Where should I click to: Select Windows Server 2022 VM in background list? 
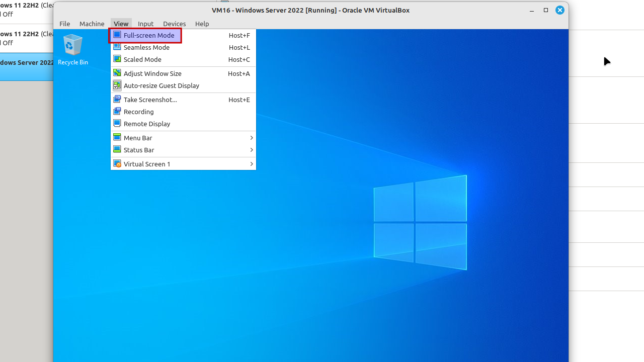27,66
